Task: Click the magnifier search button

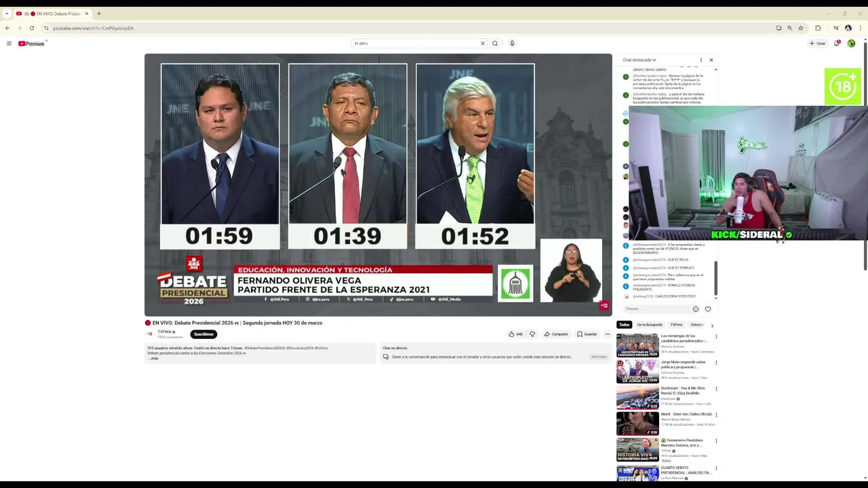Action: pyautogui.click(x=495, y=43)
